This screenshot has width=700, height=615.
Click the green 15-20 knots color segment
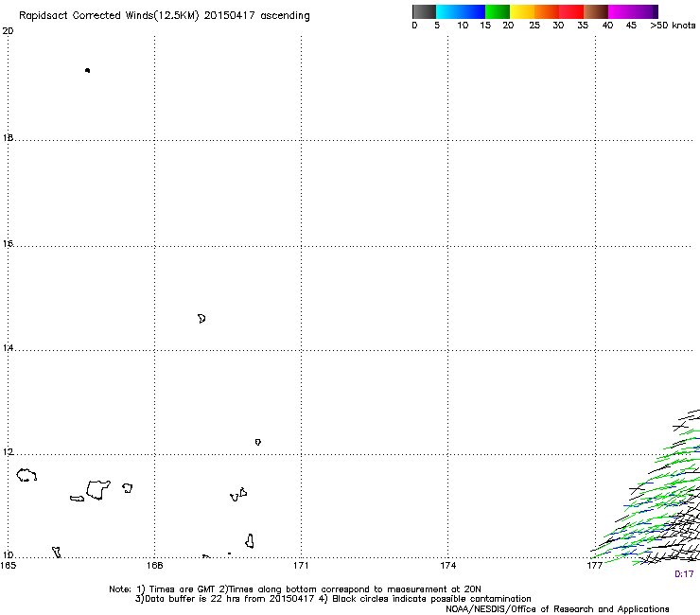pos(498,11)
